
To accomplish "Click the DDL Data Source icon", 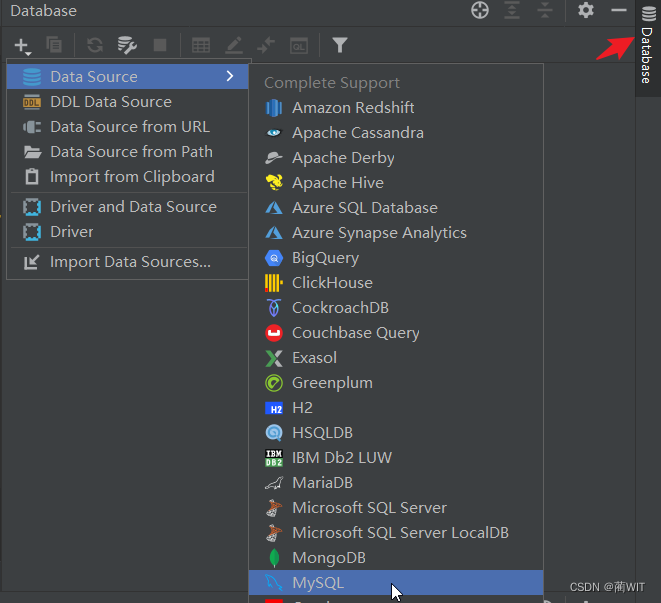I will pyautogui.click(x=32, y=102).
